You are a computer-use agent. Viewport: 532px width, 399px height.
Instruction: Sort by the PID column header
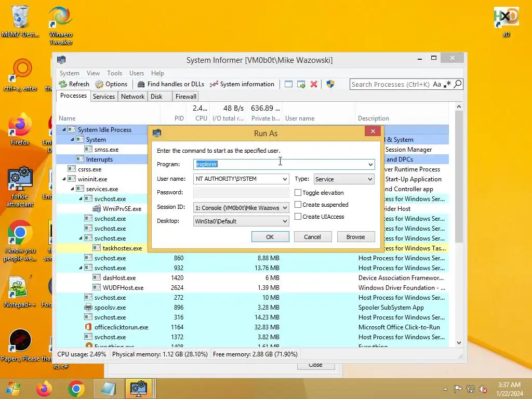tap(179, 118)
